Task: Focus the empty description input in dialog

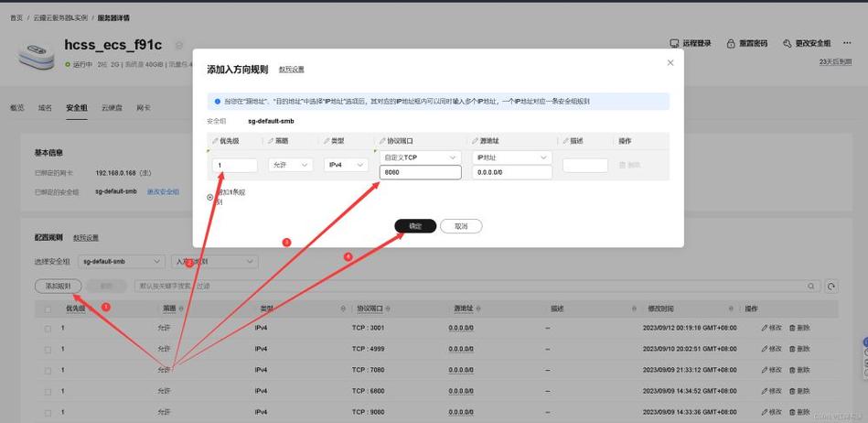Action: coord(585,165)
